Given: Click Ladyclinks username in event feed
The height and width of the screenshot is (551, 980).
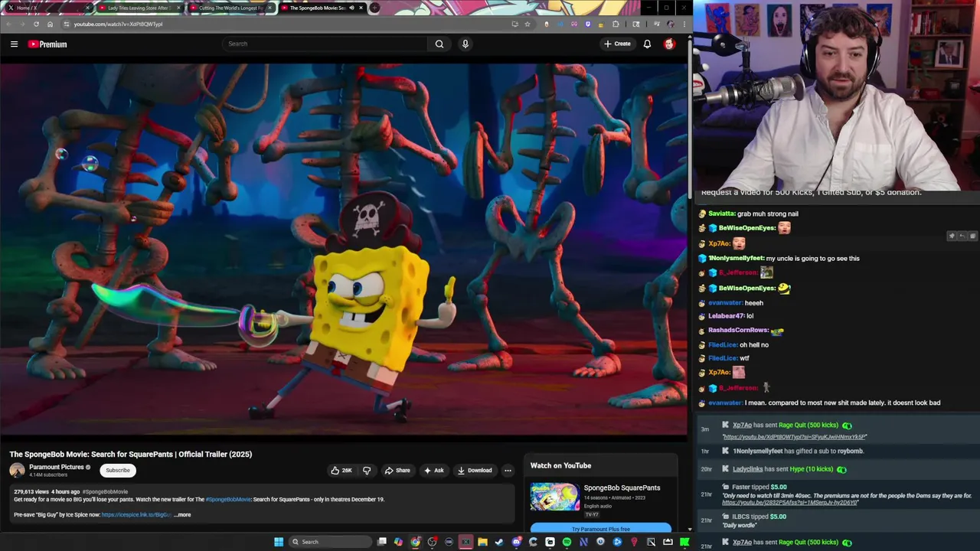Looking at the screenshot, I should pyautogui.click(x=748, y=469).
